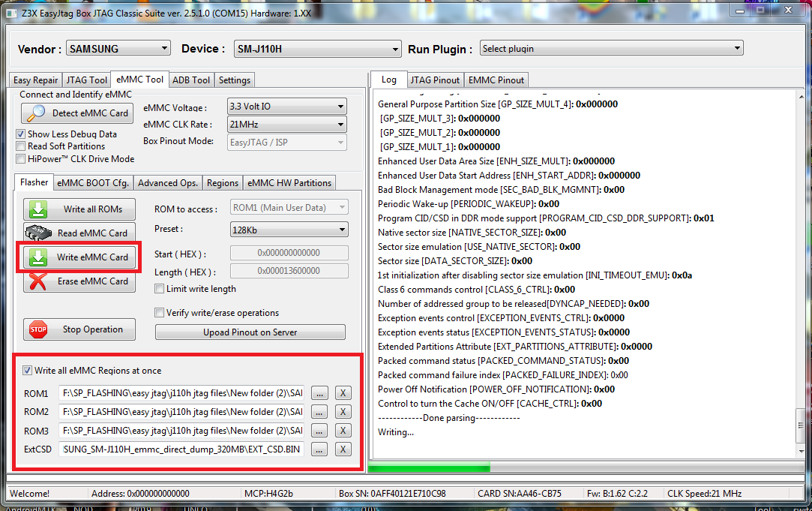The width and height of the screenshot is (812, 511).
Task: Open the Box Pinout Mode dropdown
Action: [x=287, y=143]
